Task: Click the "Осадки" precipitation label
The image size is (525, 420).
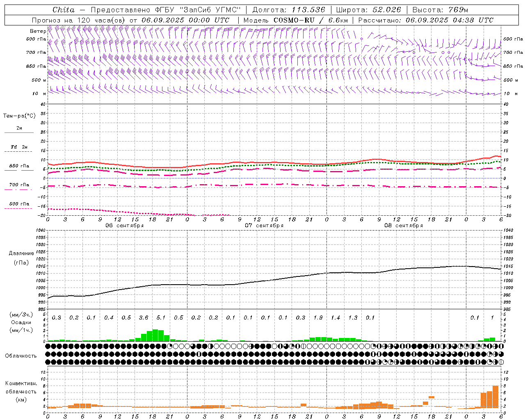Action: [21, 322]
